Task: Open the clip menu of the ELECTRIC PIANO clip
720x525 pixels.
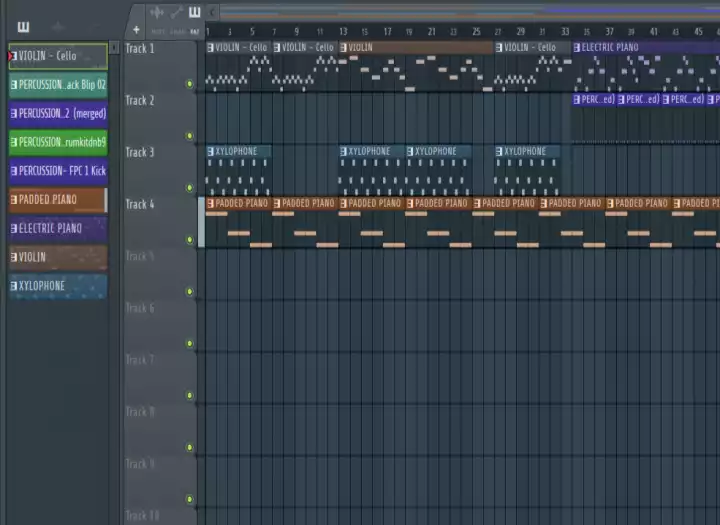Action: [577, 47]
